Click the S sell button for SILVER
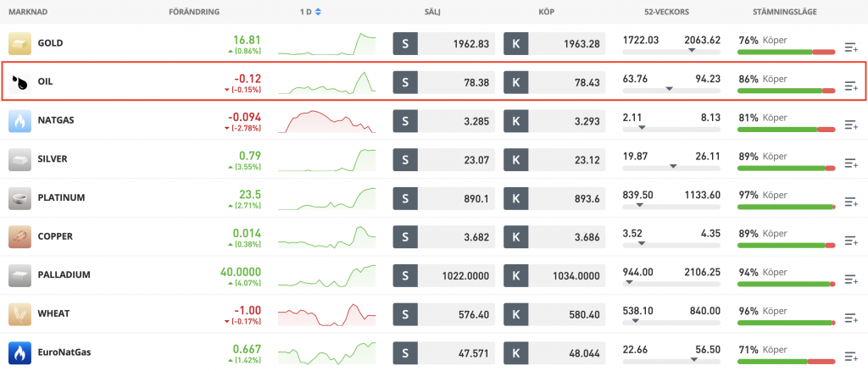This screenshot has width=868, height=371. pyautogui.click(x=405, y=159)
